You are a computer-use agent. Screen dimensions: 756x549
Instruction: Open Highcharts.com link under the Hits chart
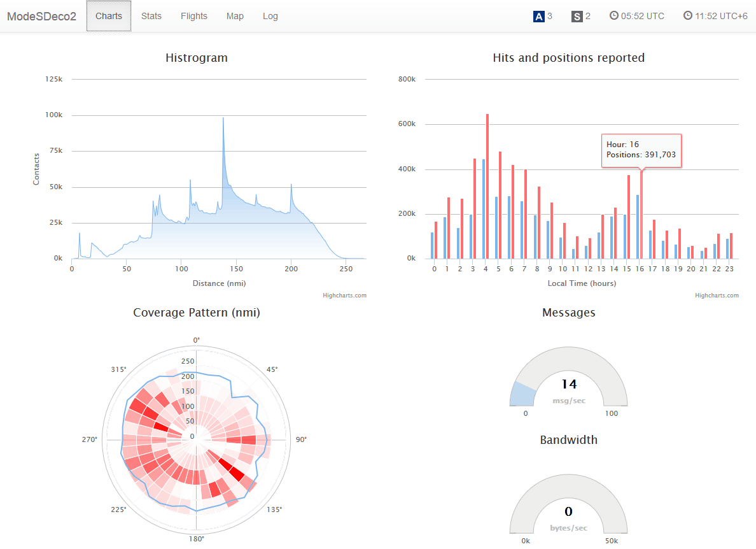point(717,296)
